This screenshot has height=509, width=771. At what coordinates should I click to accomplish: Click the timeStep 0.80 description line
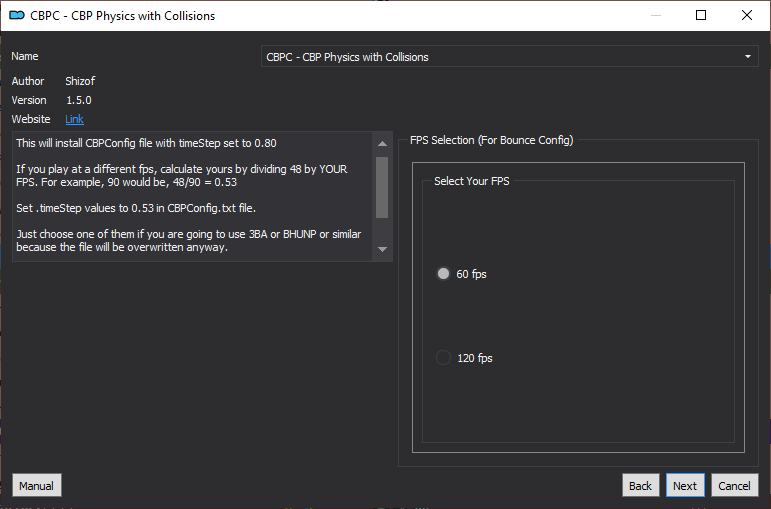[x=147, y=143]
